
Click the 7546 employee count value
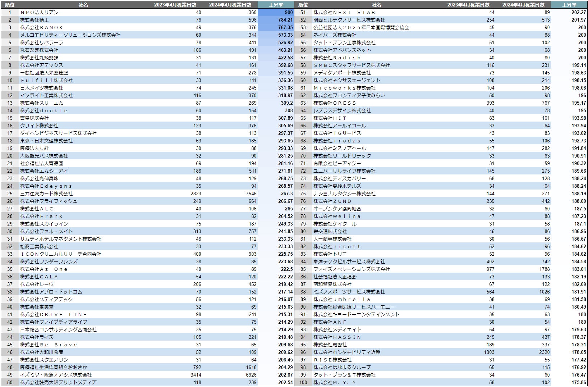coord(251,193)
